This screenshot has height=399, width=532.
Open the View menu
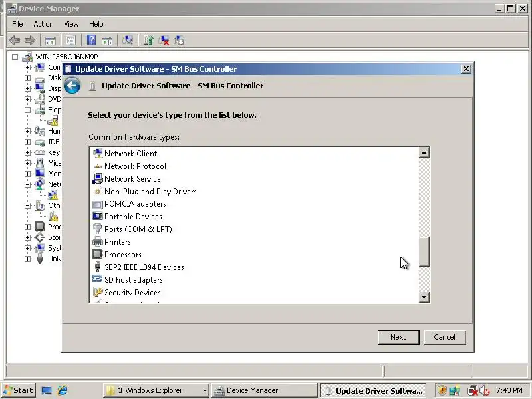(x=71, y=24)
